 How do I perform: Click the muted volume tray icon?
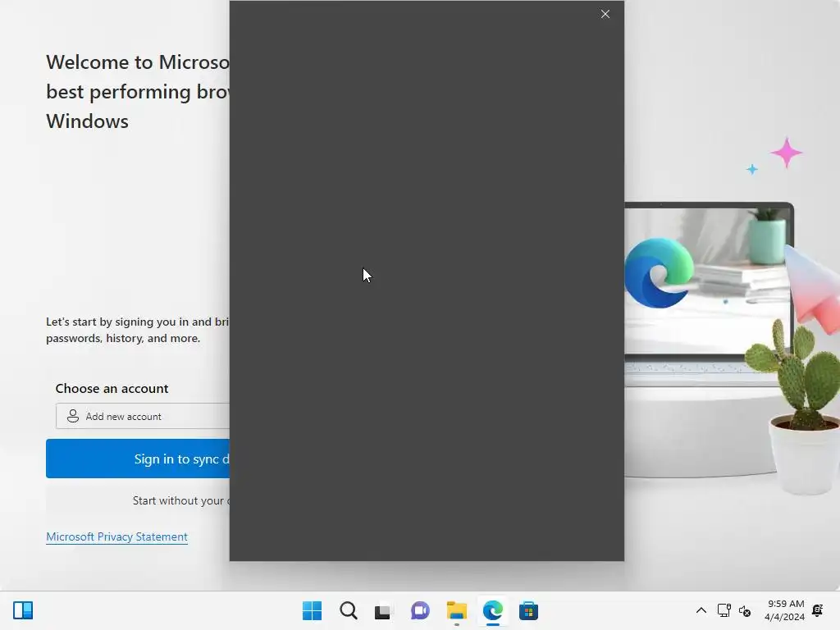745,610
